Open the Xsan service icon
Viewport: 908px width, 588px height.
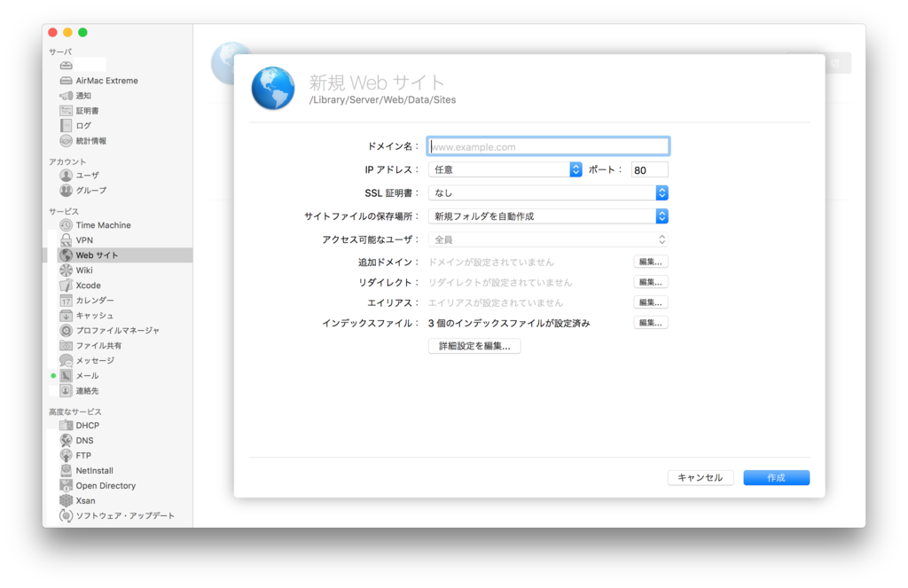point(66,500)
